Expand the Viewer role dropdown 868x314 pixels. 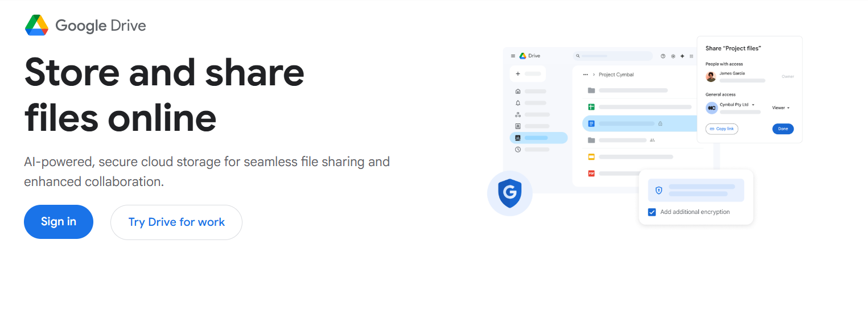781,108
